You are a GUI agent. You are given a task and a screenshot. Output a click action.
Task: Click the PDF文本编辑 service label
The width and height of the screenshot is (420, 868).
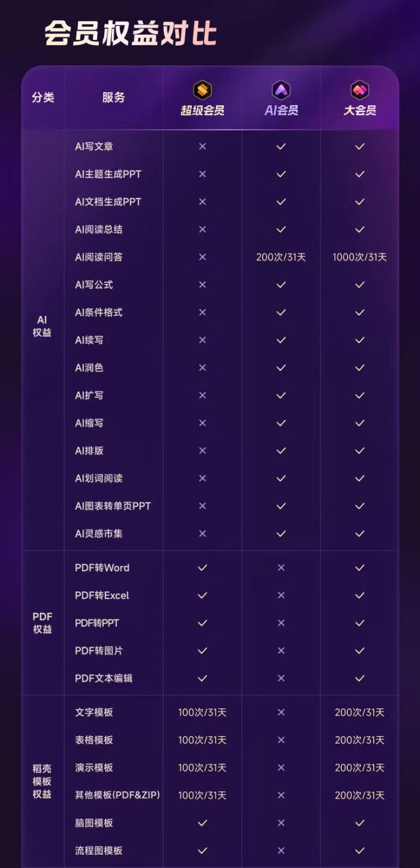tap(104, 678)
